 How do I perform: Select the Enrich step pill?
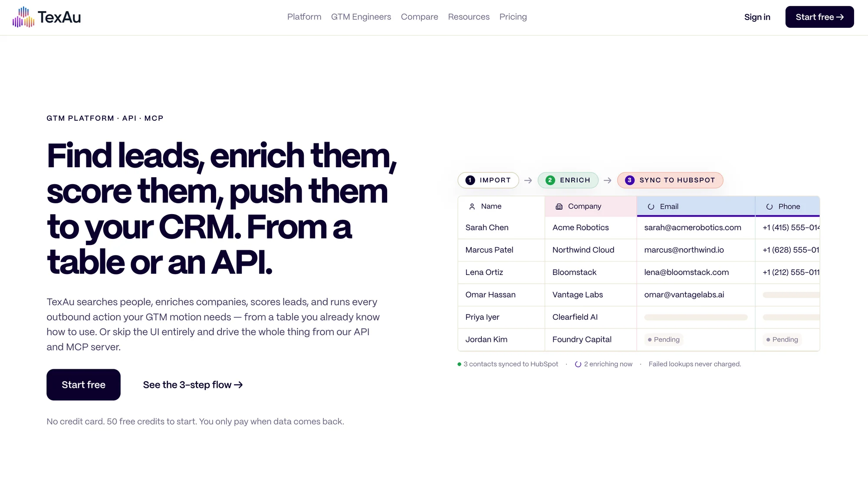click(x=568, y=180)
